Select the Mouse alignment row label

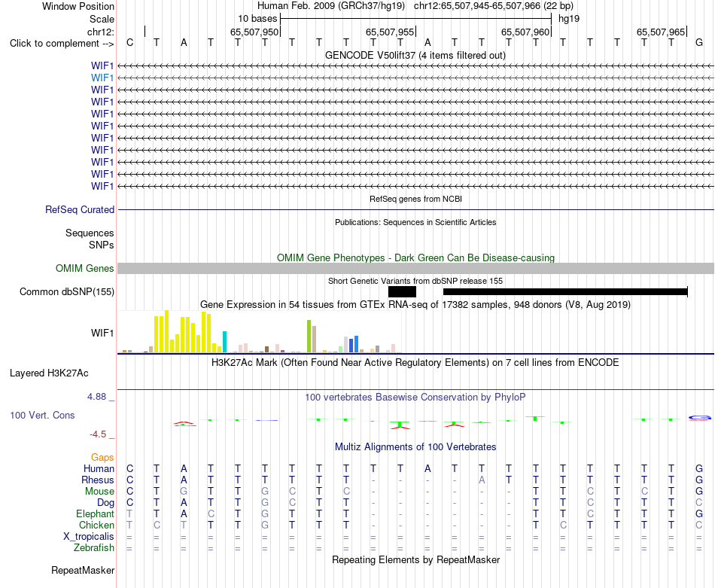(x=99, y=492)
